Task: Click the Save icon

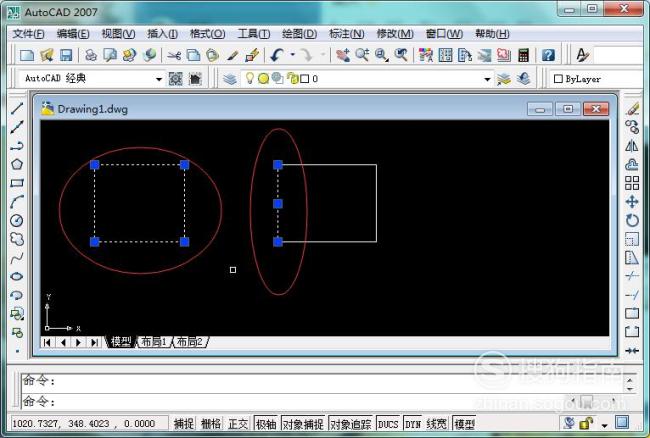Action: click(x=66, y=55)
